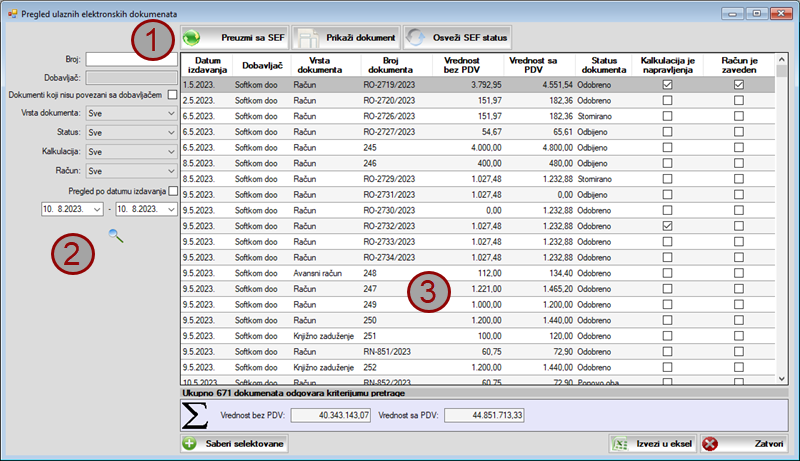Click the Vrednost sa PDV total field
Viewport: 800px width, 461px height.
(484, 415)
